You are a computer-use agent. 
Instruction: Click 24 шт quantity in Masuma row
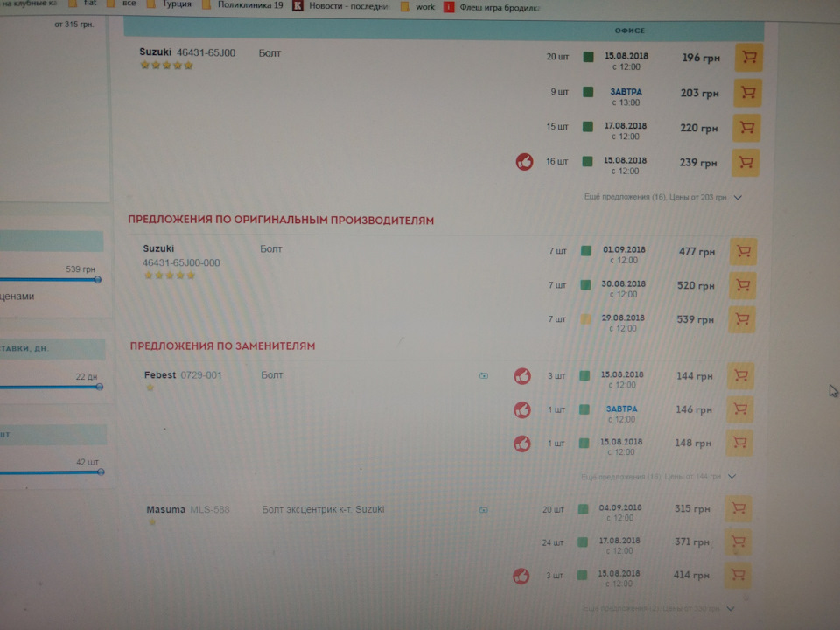[552, 542]
